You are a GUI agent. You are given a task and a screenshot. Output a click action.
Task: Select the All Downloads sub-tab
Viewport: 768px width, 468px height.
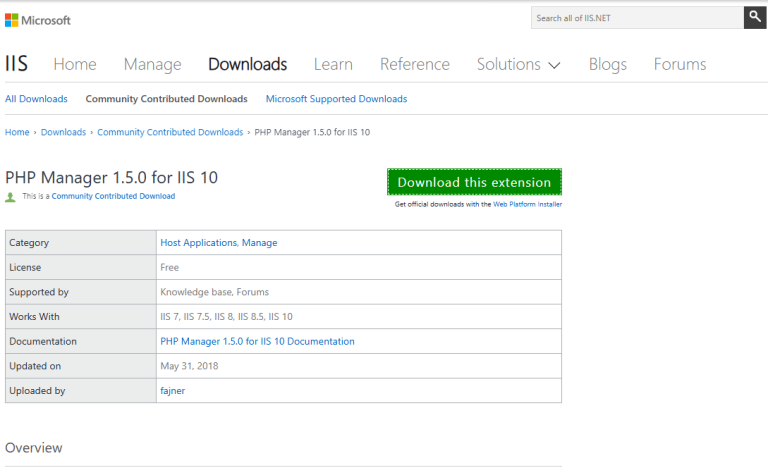pos(36,99)
